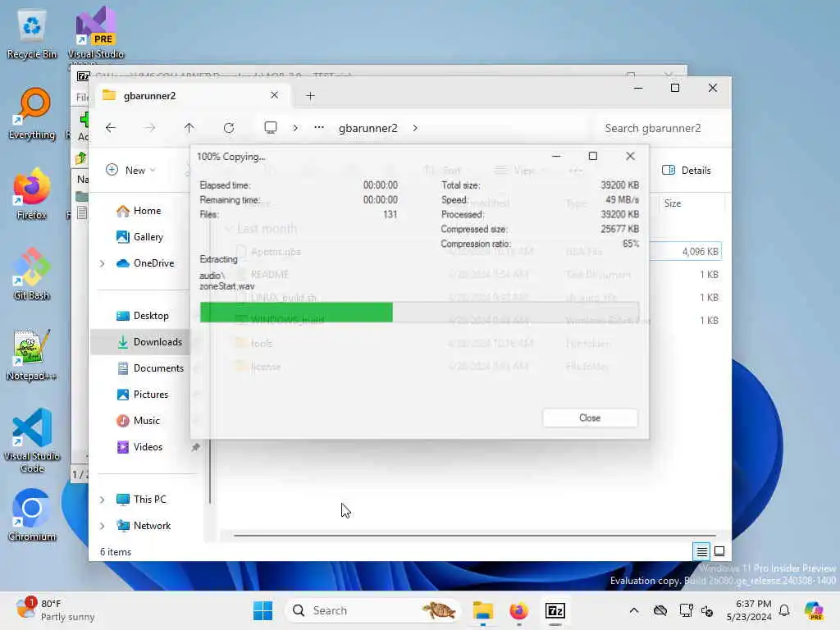Maximize the Copying progress dialog
This screenshot has height=630, width=840.
tap(592, 156)
